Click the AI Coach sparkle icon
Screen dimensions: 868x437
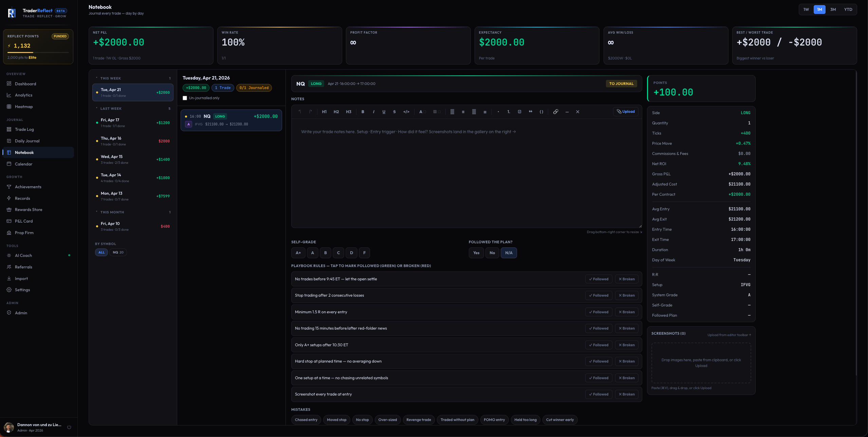pos(9,256)
